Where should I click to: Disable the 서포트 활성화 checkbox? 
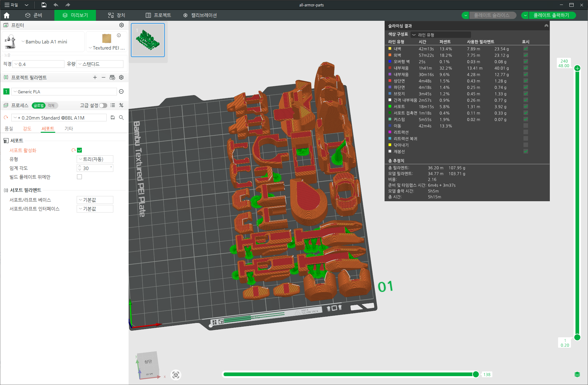click(79, 150)
